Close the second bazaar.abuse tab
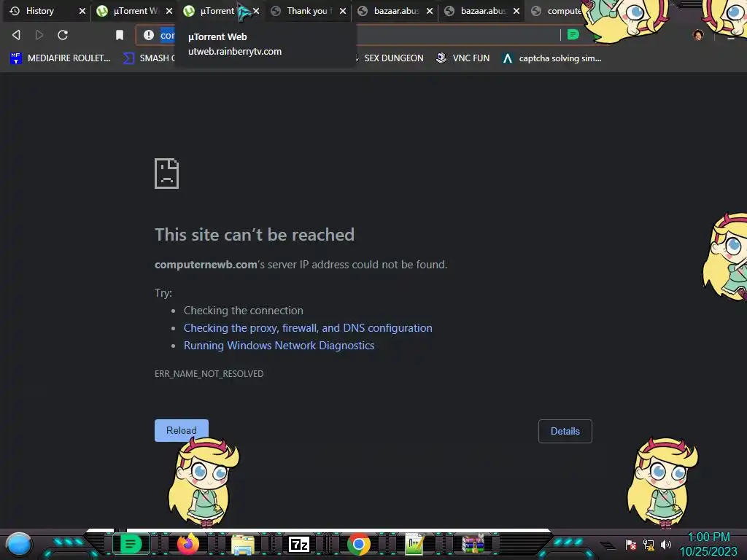747x560 pixels. (x=516, y=10)
